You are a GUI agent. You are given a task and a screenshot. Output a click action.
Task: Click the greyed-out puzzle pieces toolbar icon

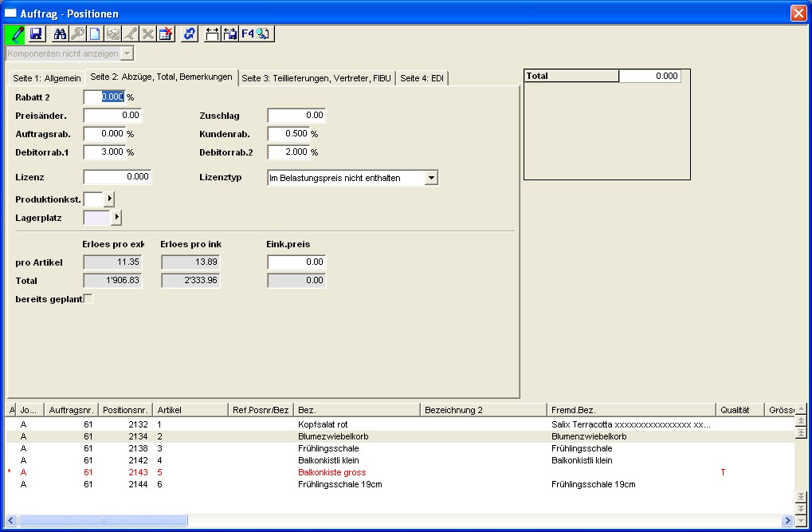pyautogui.click(x=112, y=34)
